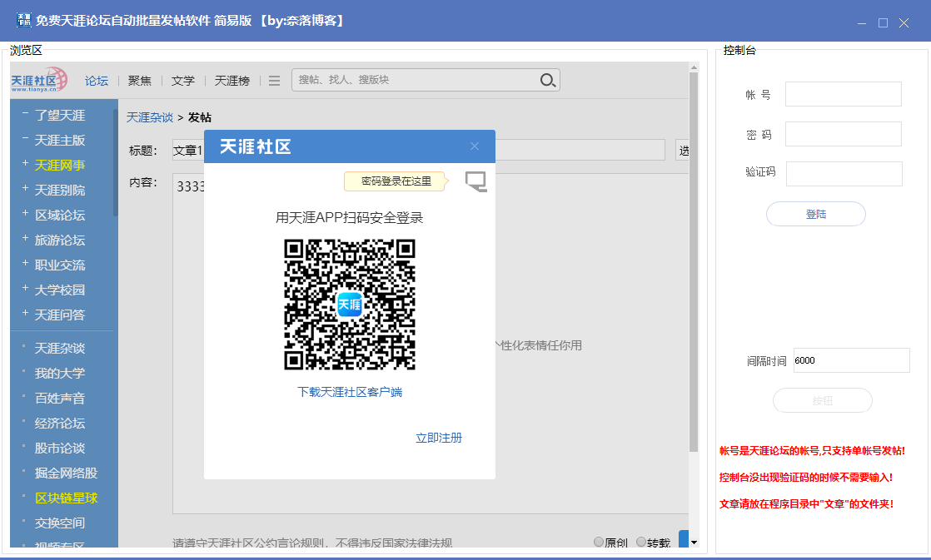Screen dimensions: 931x560
Task: Open 掘金网络股 in the sidebar
Action: pyautogui.click(x=66, y=473)
